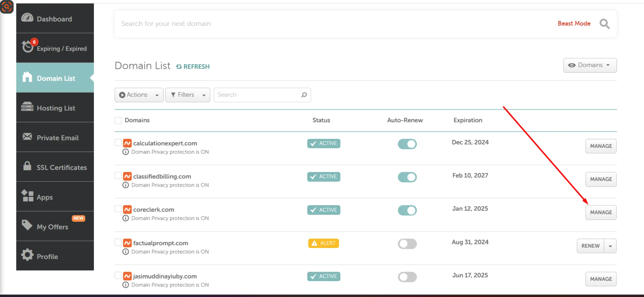The image size is (644, 297).
Task: Click the magnifying glass icon beside Beast Mode
Action: coord(604,24)
